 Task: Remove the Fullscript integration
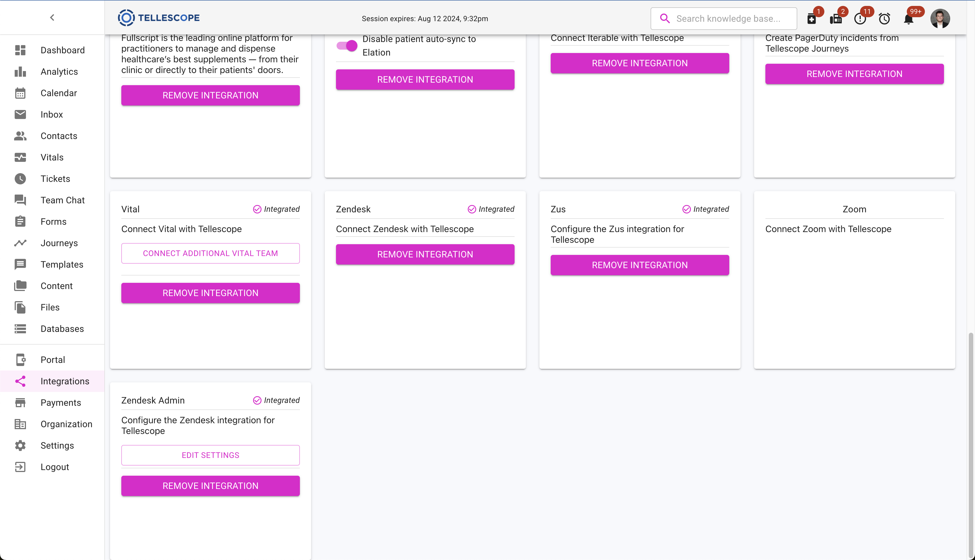(210, 95)
